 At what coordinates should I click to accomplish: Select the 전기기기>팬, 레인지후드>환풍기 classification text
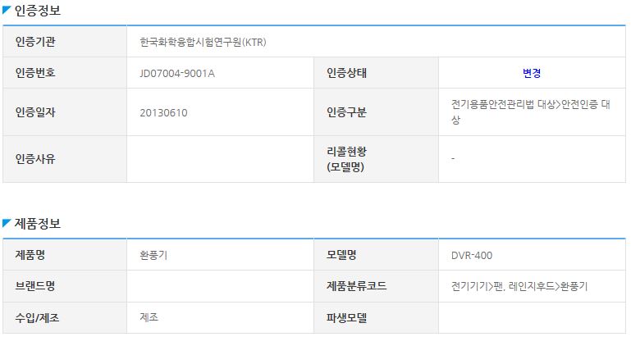519,286
